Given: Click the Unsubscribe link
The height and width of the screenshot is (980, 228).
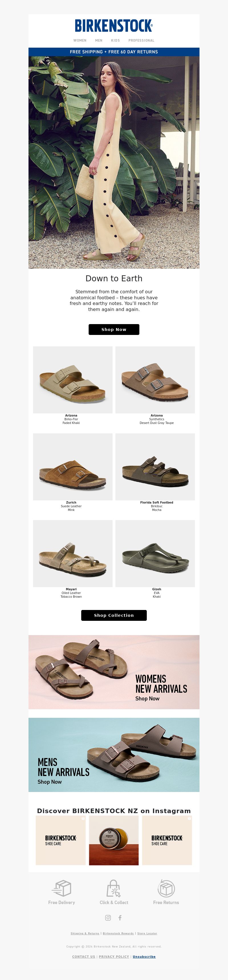Looking at the screenshot, I should pyautogui.click(x=144, y=956).
